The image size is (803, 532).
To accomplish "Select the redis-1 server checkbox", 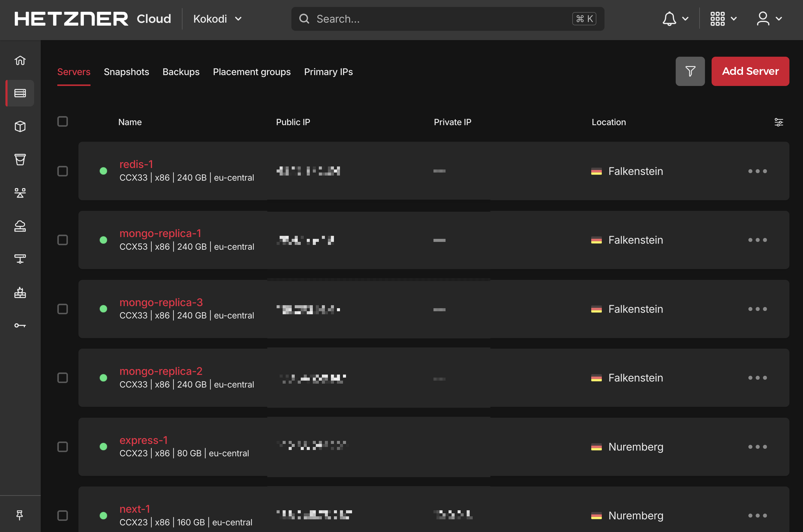I will [62, 171].
